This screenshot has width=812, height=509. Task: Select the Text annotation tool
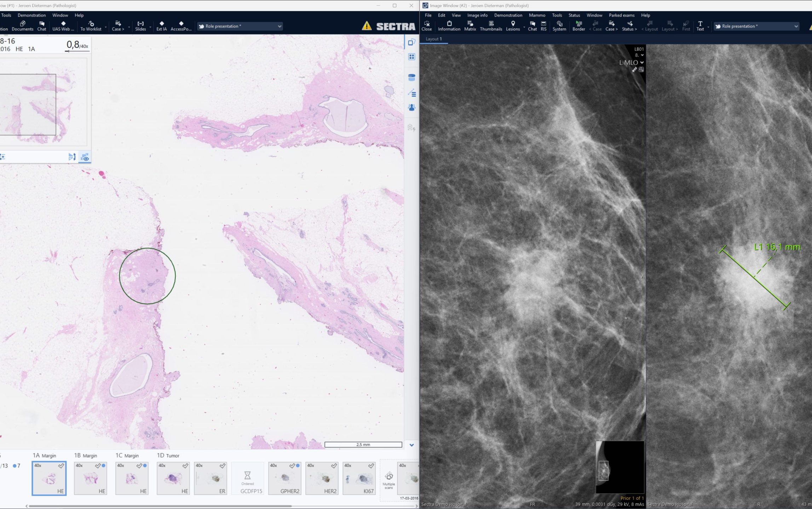tap(700, 26)
